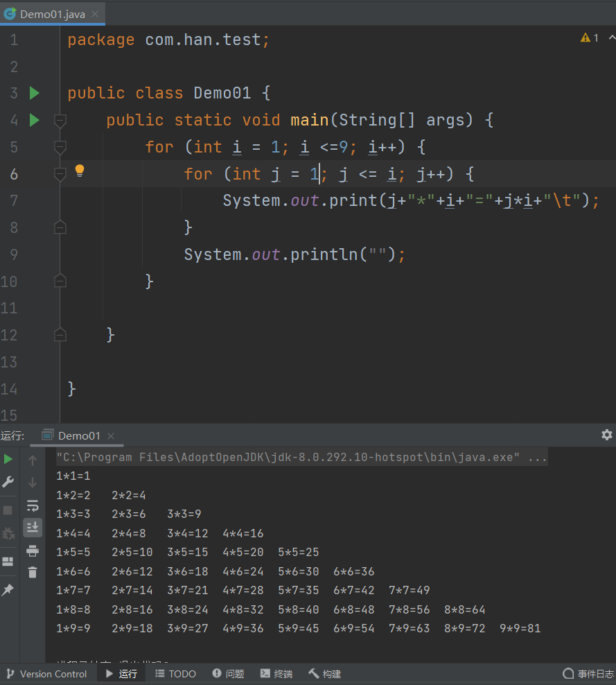
Task: Close the Demo01 run tab
Action: (x=111, y=435)
